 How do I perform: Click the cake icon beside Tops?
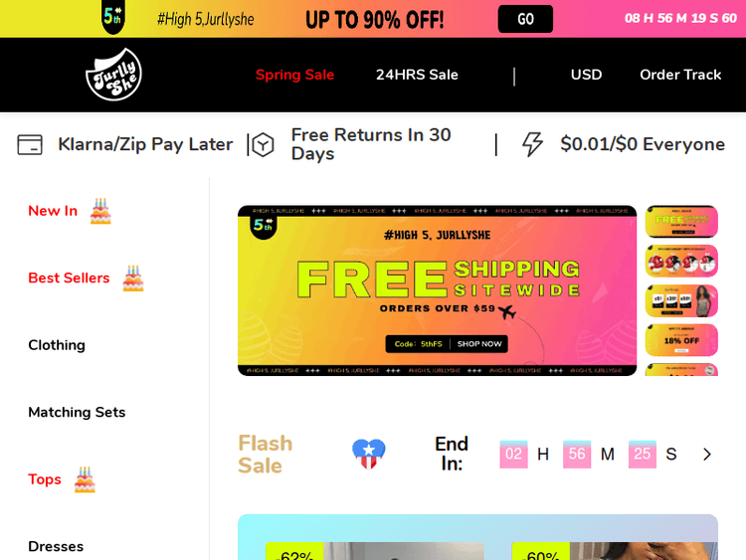point(85,479)
